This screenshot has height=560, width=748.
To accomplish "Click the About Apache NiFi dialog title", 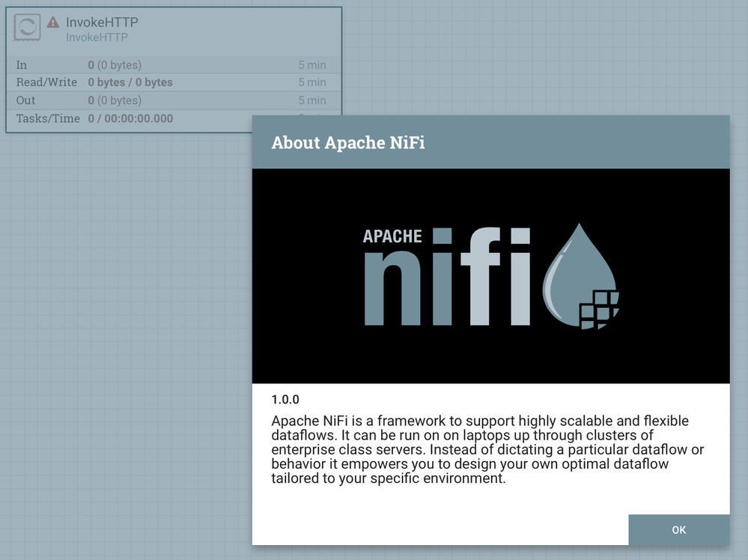I will (x=348, y=142).
